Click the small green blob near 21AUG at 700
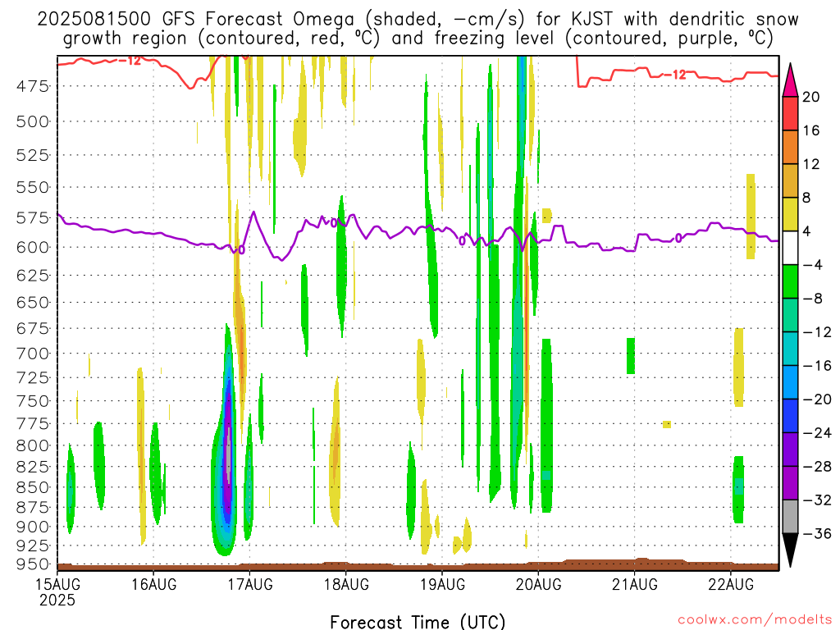This screenshot has width=840, height=630. click(x=631, y=356)
